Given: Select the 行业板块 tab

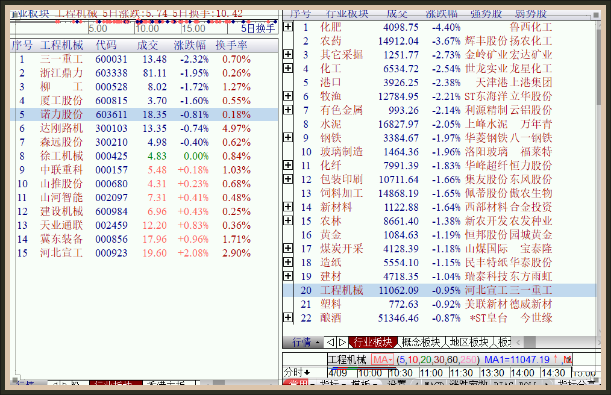Looking at the screenshot, I should coord(373,342).
